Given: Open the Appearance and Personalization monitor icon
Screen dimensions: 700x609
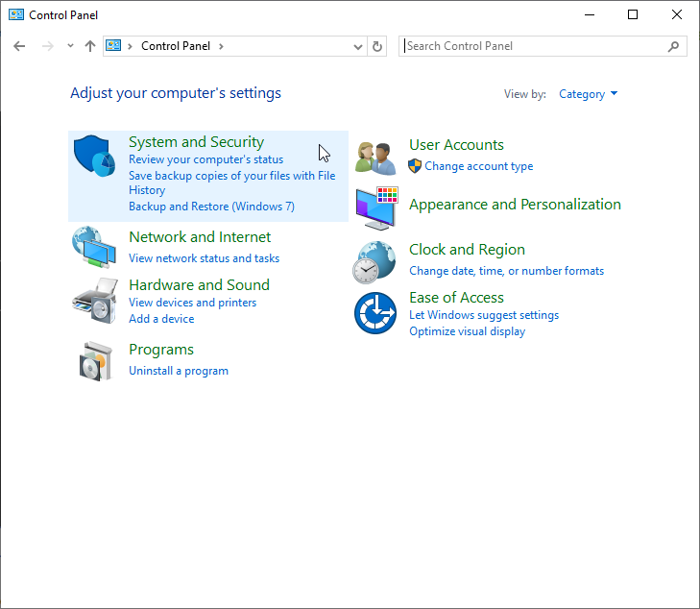Looking at the screenshot, I should click(376, 208).
